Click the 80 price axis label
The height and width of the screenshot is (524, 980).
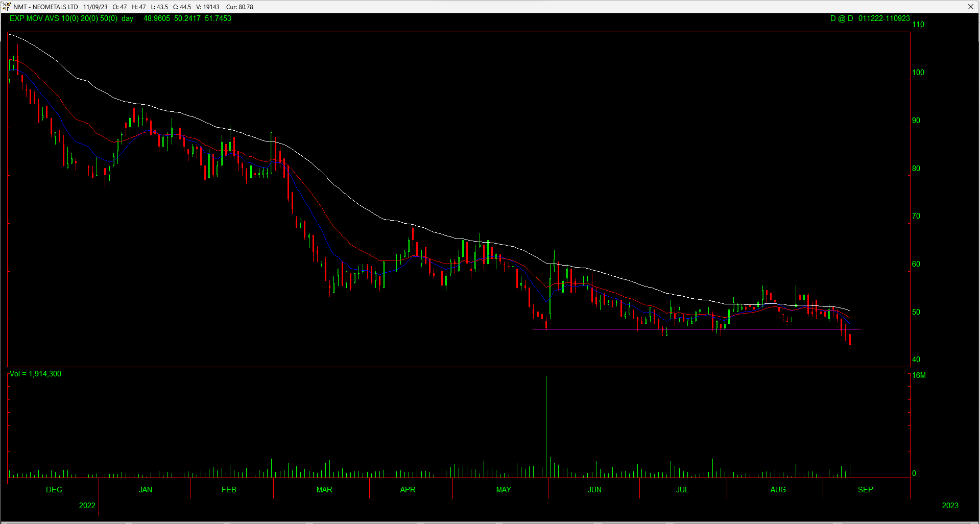click(x=916, y=169)
